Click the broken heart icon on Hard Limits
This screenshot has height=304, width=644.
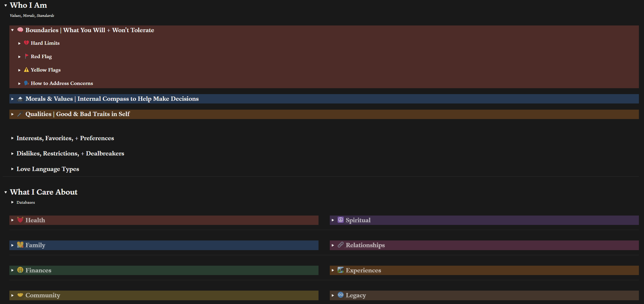click(x=26, y=43)
